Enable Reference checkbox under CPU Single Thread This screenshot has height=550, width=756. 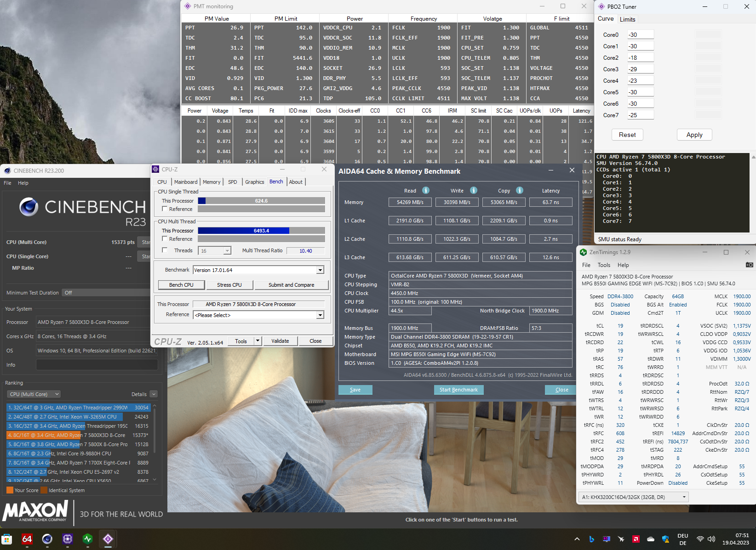[165, 209]
